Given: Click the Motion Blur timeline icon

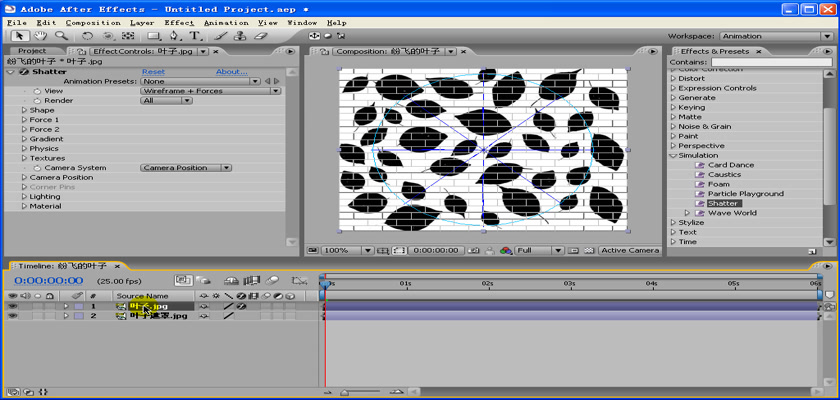Looking at the screenshot, I should pos(272,280).
